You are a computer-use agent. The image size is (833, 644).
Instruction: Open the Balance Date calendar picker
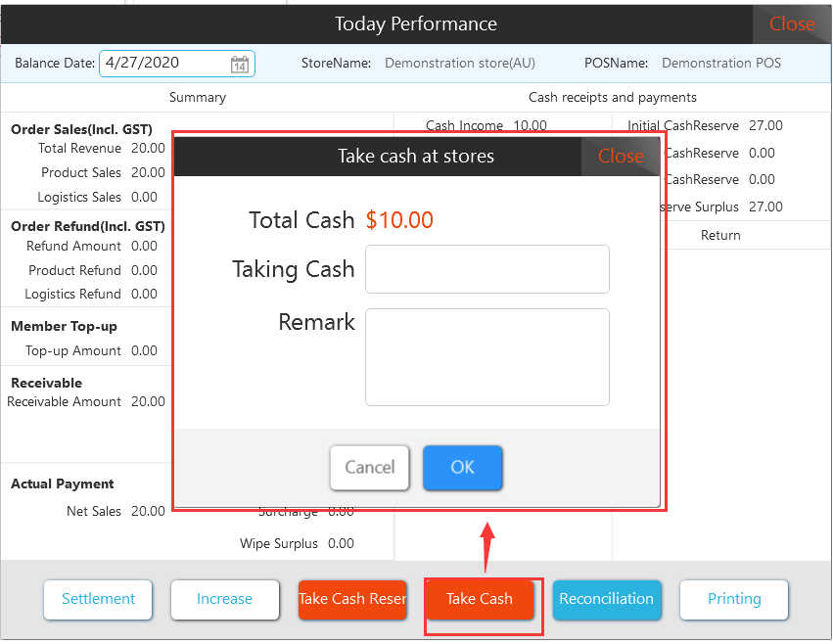pos(240,65)
